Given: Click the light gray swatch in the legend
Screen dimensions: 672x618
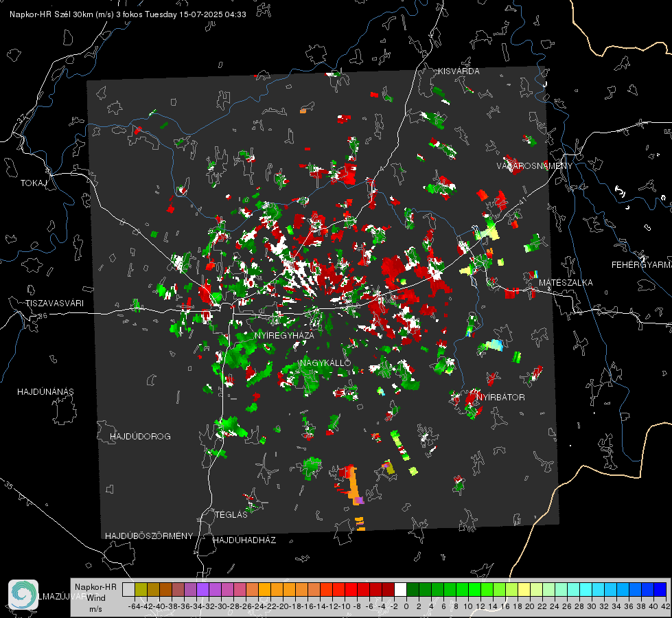Looking at the screenshot, I should tap(128, 589).
